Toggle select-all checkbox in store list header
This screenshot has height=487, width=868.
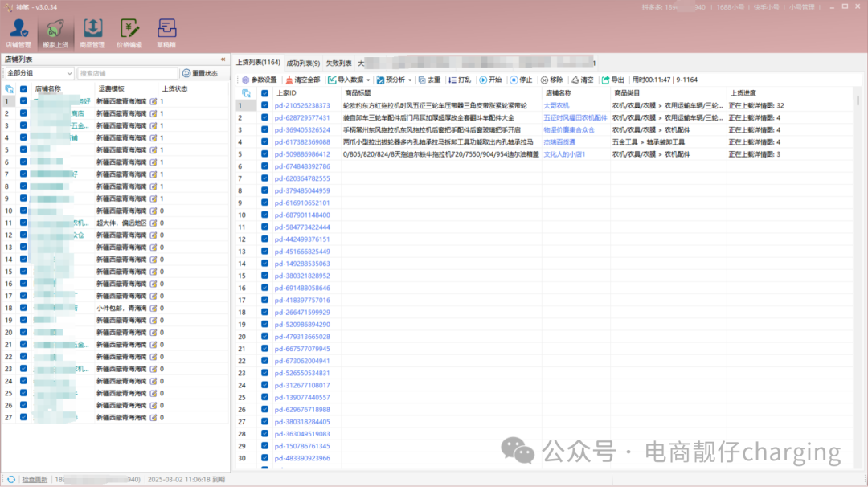coord(23,88)
